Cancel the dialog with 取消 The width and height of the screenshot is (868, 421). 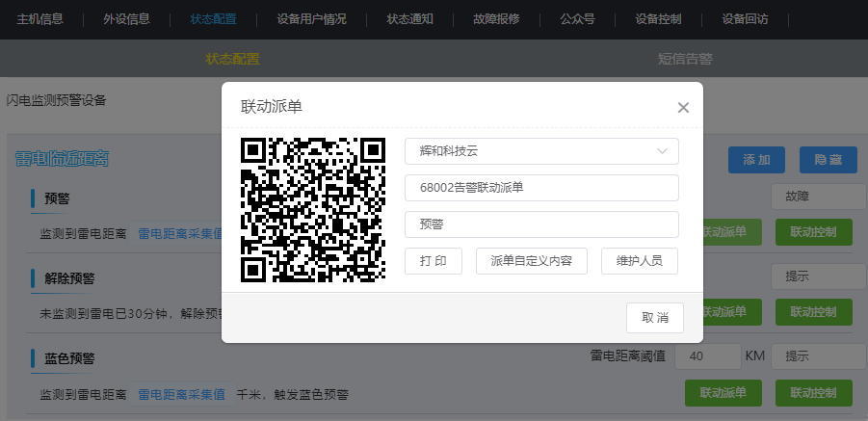(655, 318)
